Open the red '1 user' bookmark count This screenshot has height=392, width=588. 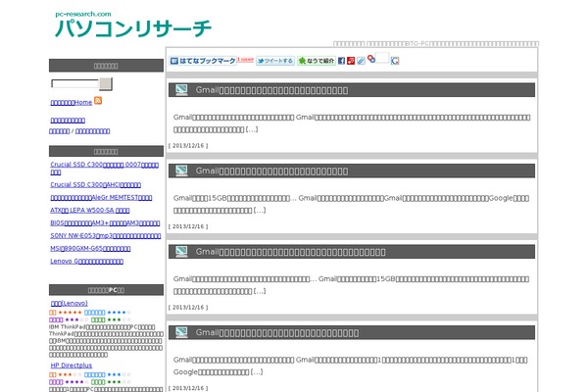coord(245,60)
